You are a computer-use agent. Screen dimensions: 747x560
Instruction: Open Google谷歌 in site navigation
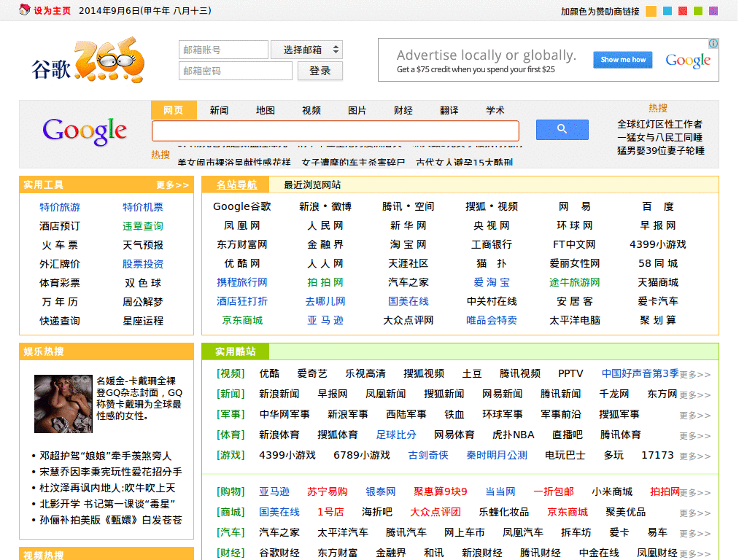[x=242, y=206]
